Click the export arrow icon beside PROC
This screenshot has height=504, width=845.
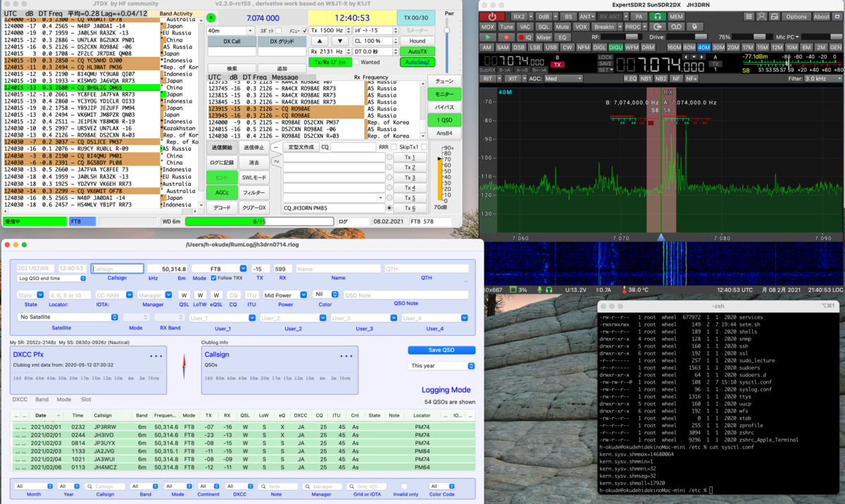coord(658,27)
